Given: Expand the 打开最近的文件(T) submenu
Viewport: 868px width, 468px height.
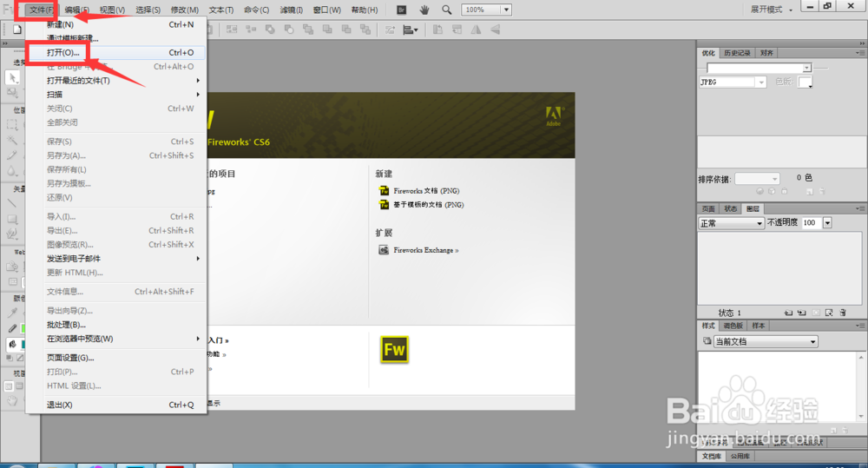Looking at the screenshot, I should [123, 80].
